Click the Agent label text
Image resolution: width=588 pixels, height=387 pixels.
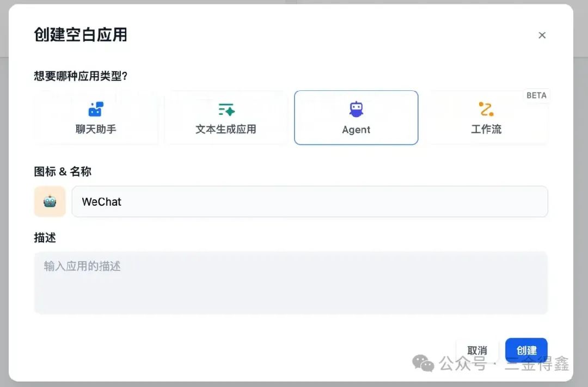coord(356,130)
